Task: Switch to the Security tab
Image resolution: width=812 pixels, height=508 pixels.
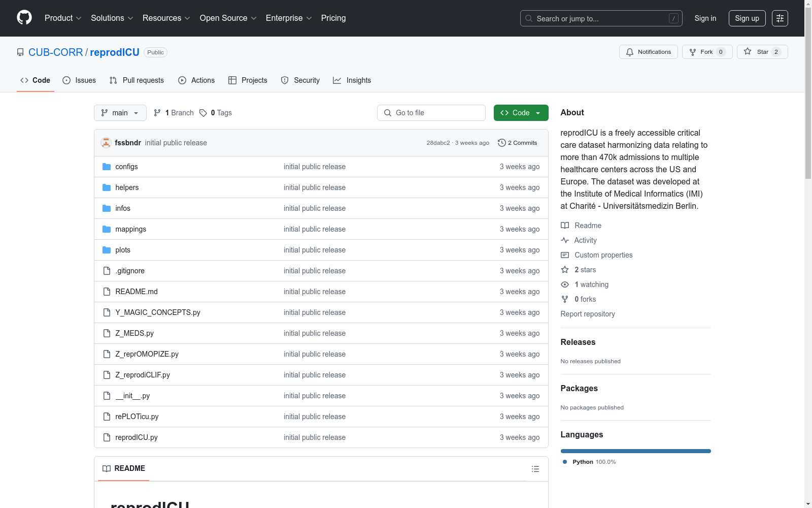Action: [x=300, y=80]
